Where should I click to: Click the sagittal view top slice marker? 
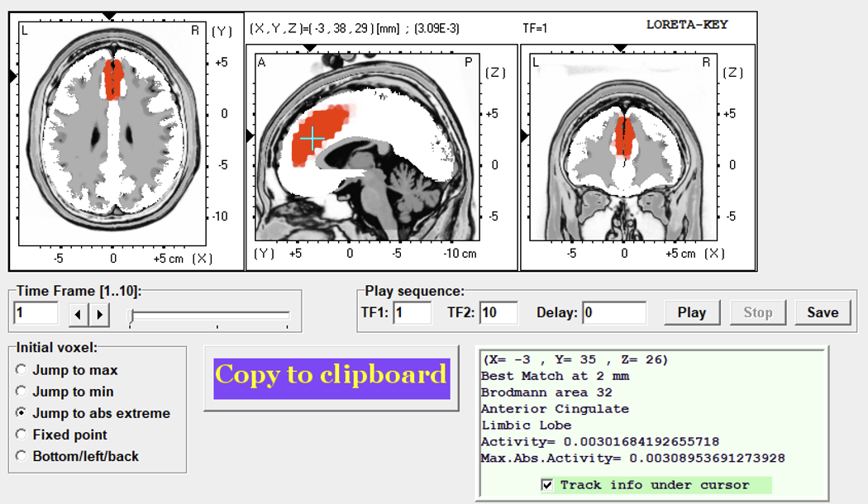coord(310,48)
